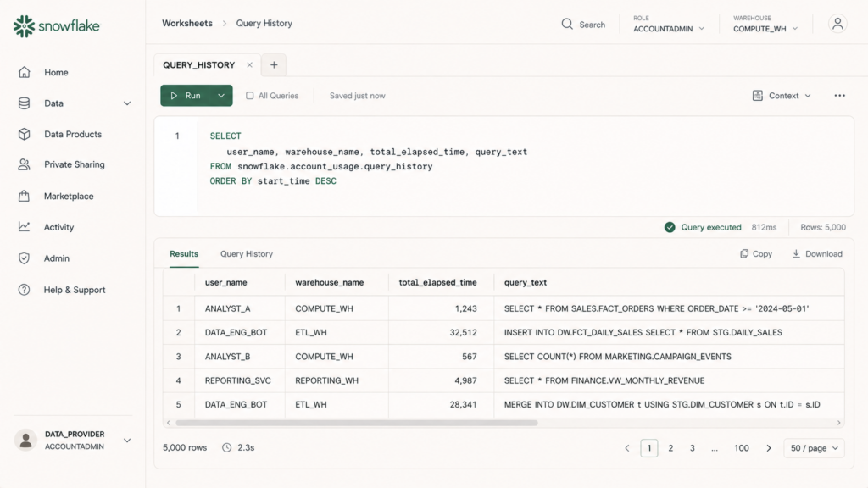Open Admin shield icon
Image resolution: width=868 pixels, height=488 pixels.
click(24, 258)
